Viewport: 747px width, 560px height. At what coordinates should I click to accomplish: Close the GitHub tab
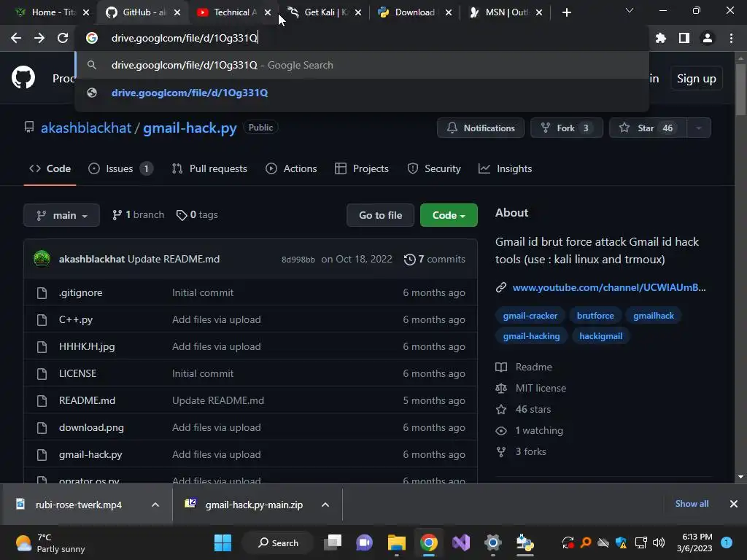coord(177,12)
